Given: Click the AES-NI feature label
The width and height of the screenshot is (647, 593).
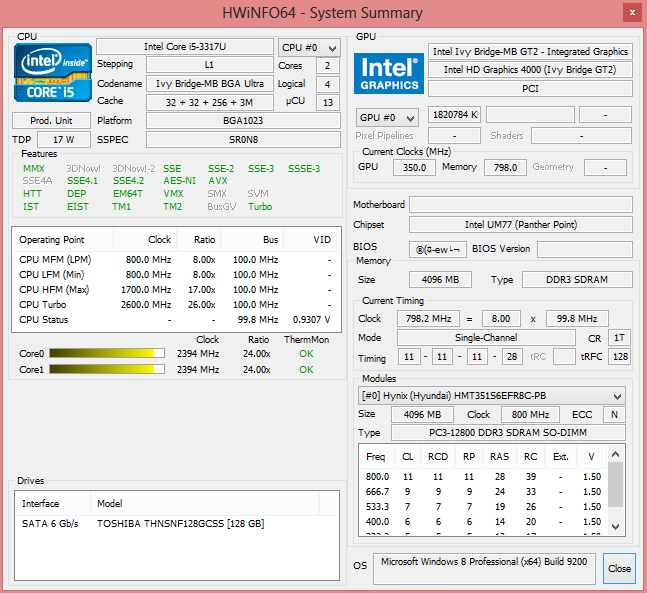Looking at the screenshot, I should (179, 181).
